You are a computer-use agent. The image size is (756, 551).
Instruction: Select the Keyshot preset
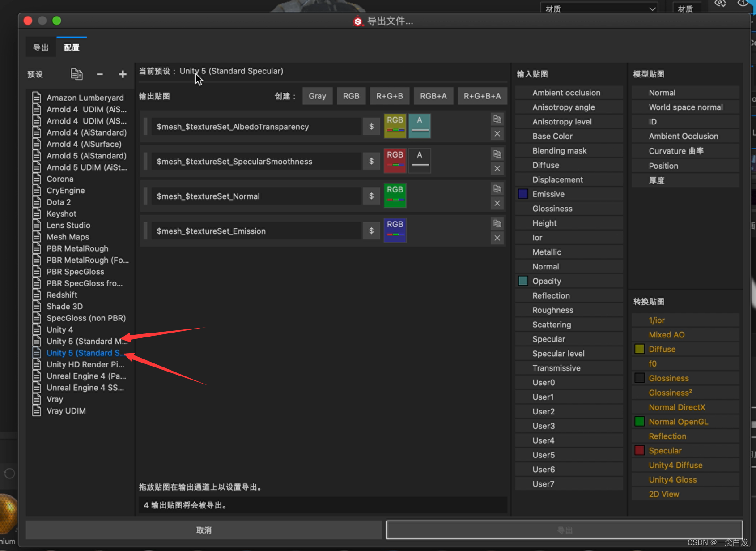pos(80,214)
